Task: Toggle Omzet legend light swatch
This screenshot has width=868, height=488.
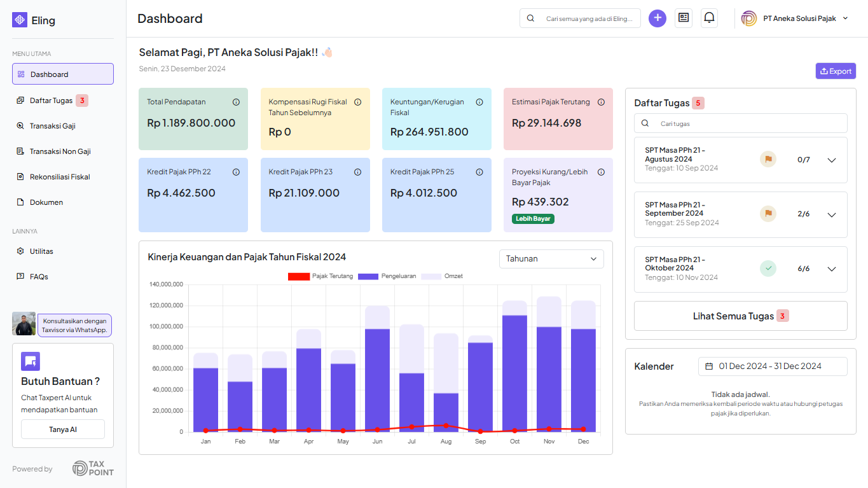Action: [x=432, y=276]
